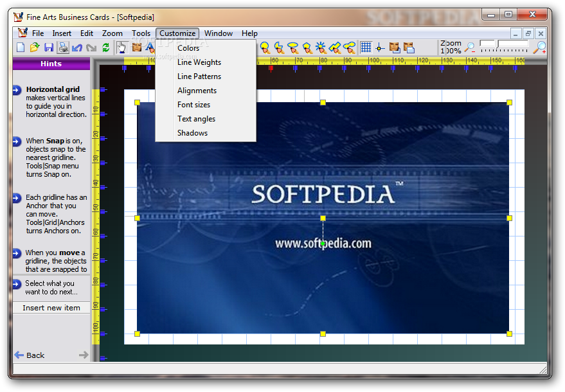Click the red marker on the horizontal ruler
The image size is (565, 392).
(271, 67)
